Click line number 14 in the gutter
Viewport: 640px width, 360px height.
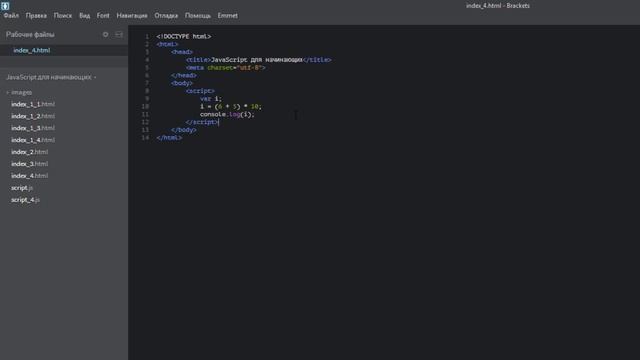145,138
